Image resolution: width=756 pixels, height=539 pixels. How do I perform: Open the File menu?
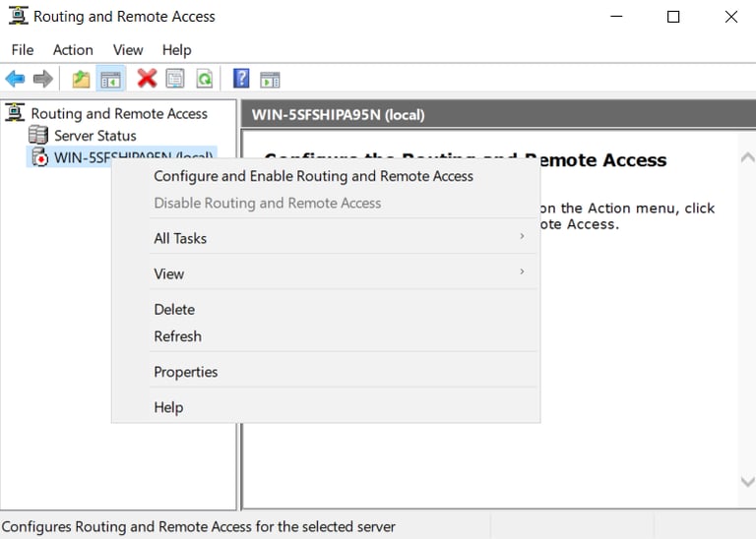tap(22, 50)
